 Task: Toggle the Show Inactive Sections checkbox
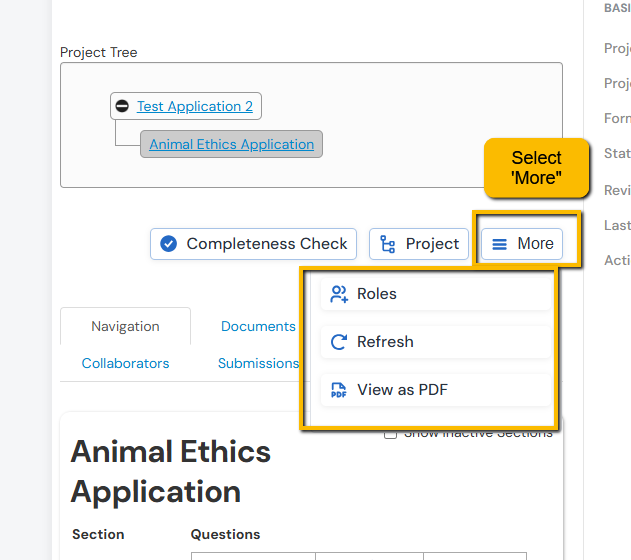(391, 433)
